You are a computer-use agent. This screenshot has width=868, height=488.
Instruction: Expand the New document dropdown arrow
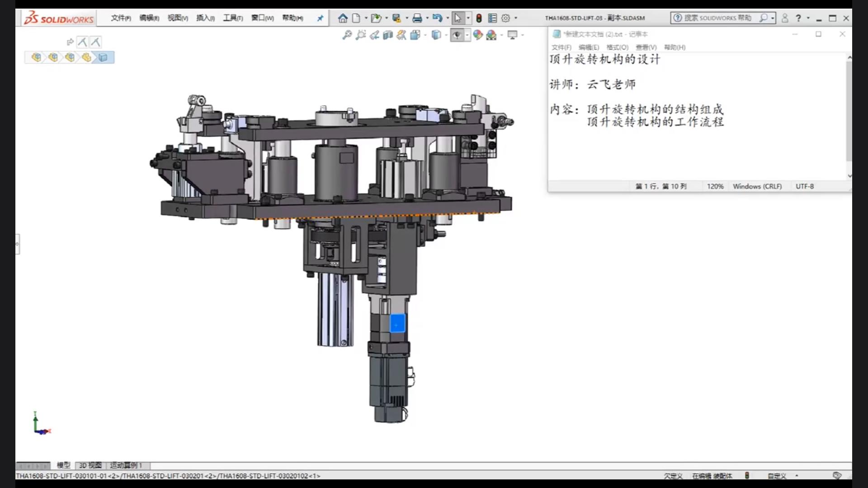[x=366, y=18]
